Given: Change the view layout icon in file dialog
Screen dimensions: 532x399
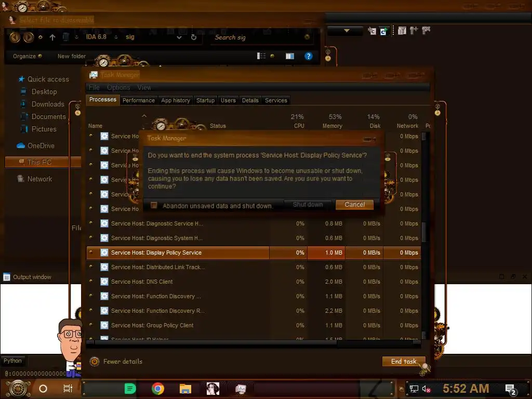Looking at the screenshot, I should pos(261,56).
